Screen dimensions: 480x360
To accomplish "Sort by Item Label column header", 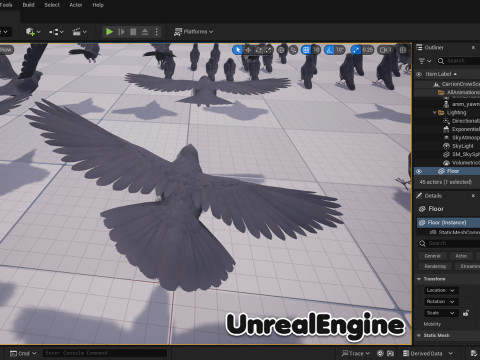I will click(x=441, y=74).
